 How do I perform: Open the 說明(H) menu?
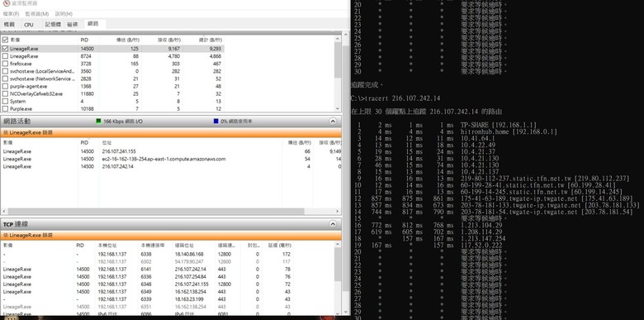pyautogui.click(x=64, y=14)
